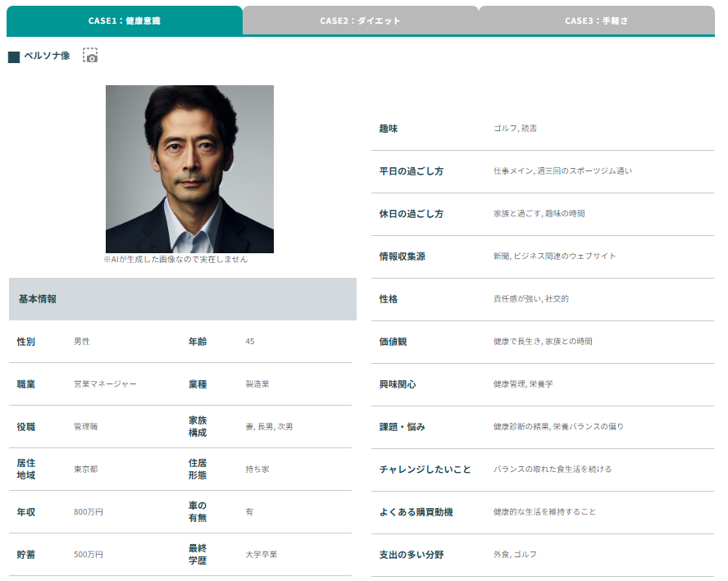Click the dark square icon before ペルソナ像
Screen dimensions: 728x581
(x=14, y=57)
